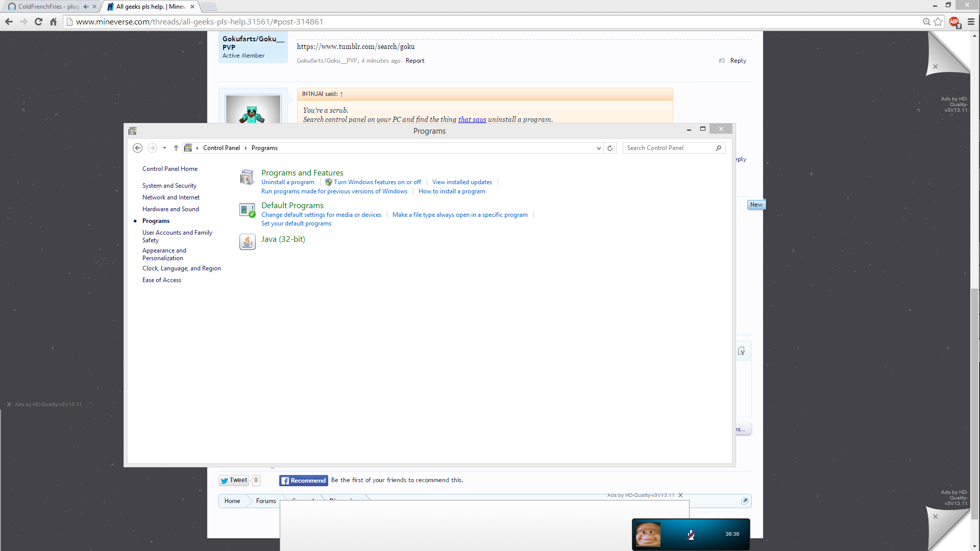This screenshot has height=551, width=980.
Task: Mute the ColdFrenchFries tab audio icon
Action: point(86,7)
